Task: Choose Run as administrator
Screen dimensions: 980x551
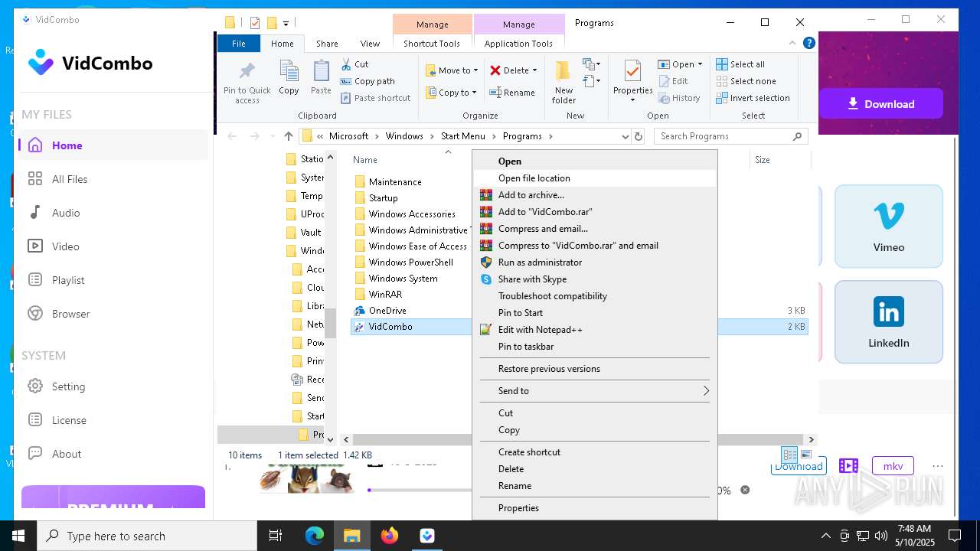Action: [x=595, y=262]
